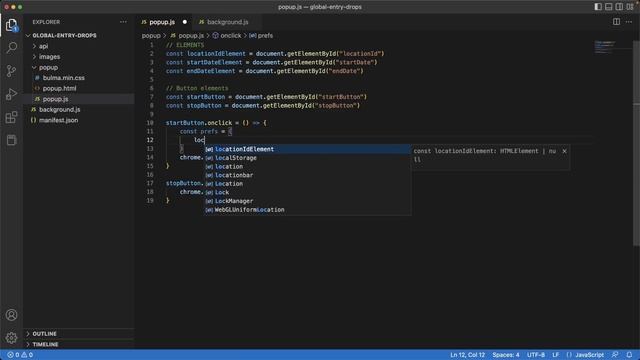Place cursor on line 7 startButton code
Viewport: 640px width, 360px height.
(x=266, y=97)
